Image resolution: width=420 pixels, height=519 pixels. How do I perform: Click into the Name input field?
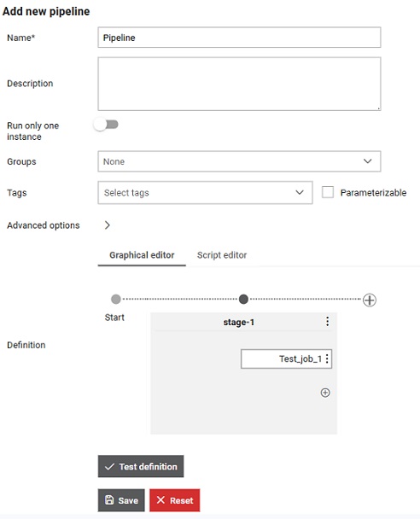pos(239,38)
